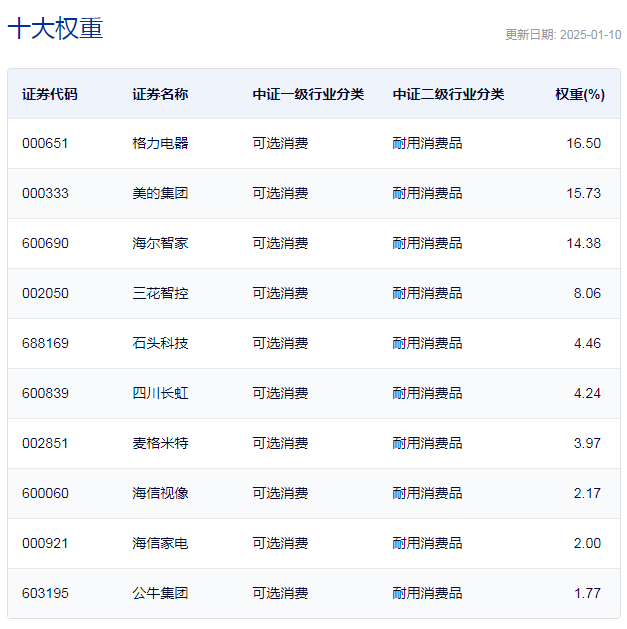Select the stock name 麦格米特
This screenshot has height=629, width=627.
[x=160, y=443]
